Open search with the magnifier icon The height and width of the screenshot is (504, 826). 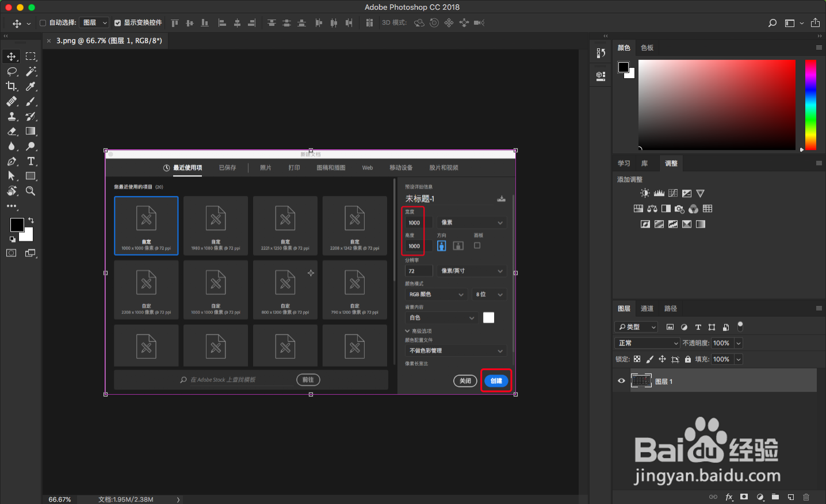(x=773, y=23)
